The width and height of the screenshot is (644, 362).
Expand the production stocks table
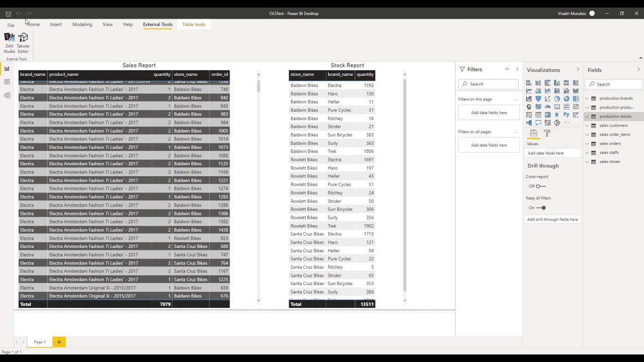(x=587, y=117)
